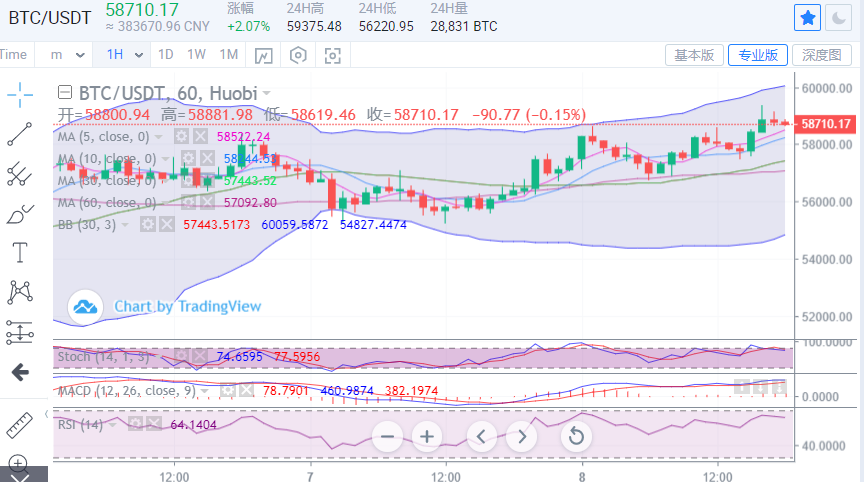Take a chart screenshot snapshot
Viewport: 864px width, 482px height.
pyautogui.click(x=332, y=56)
